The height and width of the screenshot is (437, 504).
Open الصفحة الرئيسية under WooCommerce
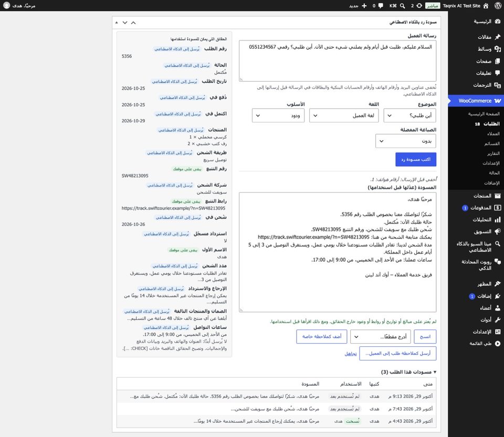(484, 114)
